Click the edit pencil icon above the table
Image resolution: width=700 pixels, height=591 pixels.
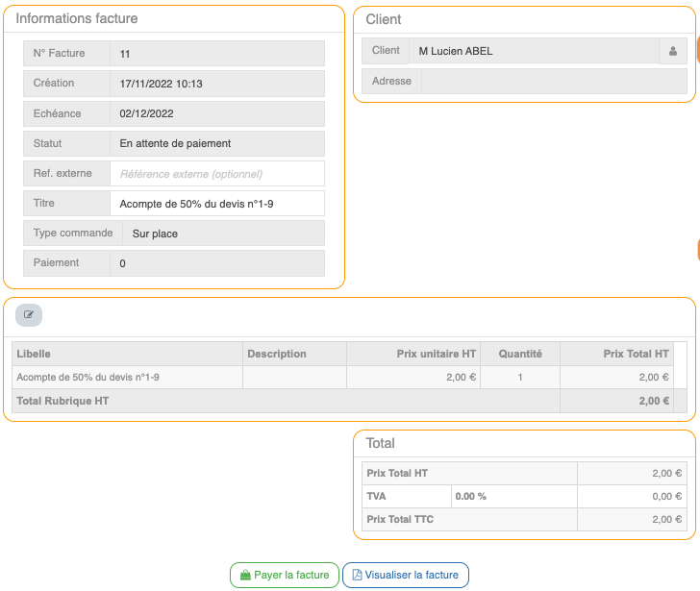coord(29,314)
